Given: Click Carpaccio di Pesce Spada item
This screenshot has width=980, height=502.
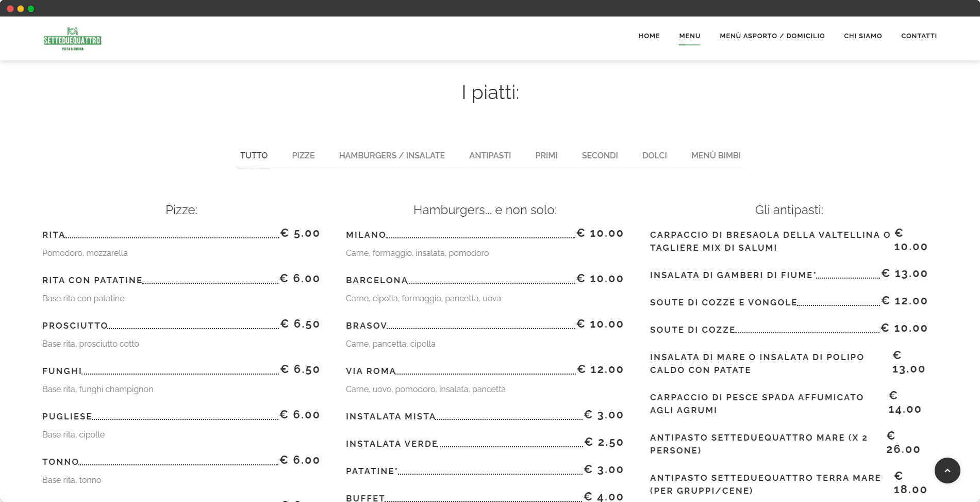Looking at the screenshot, I should click(x=756, y=403).
